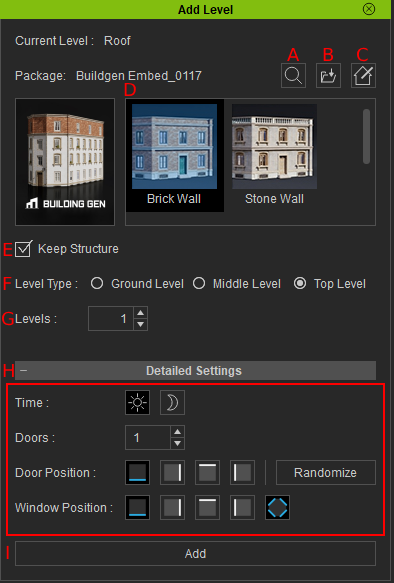Decrease the Doors count with down arrow

click(177, 443)
